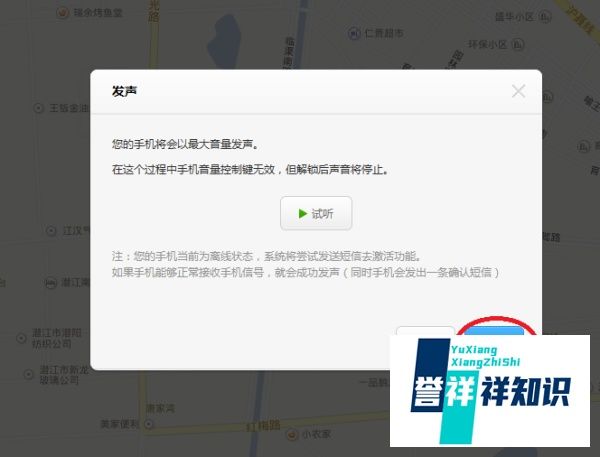Select the 王饭金油 location marker icon

[x=39, y=108]
